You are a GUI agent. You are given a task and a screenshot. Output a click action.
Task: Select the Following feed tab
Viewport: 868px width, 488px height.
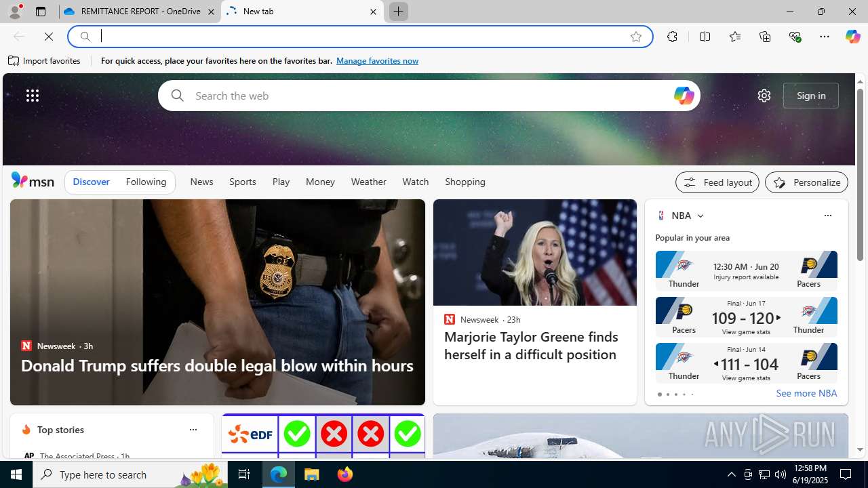coord(146,182)
